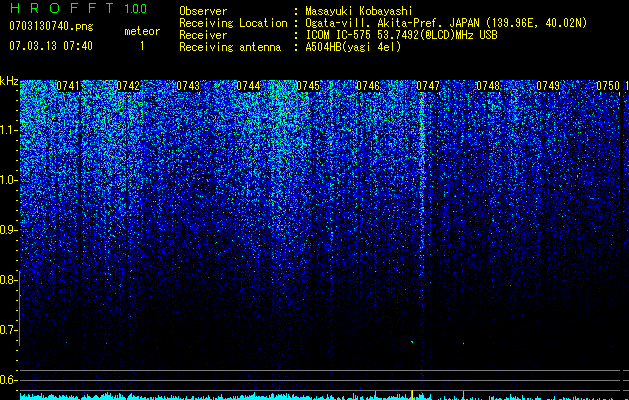Click the 0744 time marker
Screen dimensions: 629x400
pyautogui.click(x=248, y=86)
